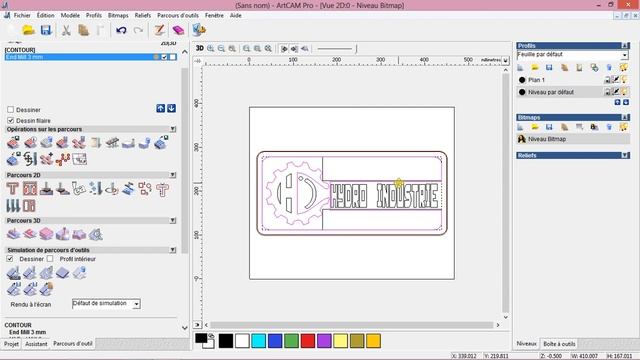Select the Niveau Bitmap layer
This screenshot has width=640, height=360.
pyautogui.click(x=573, y=139)
